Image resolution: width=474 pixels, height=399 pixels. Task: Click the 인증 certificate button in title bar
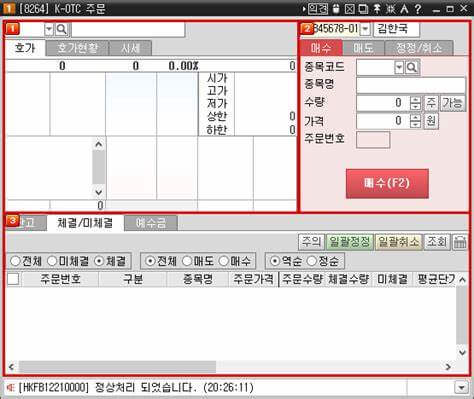318,8
